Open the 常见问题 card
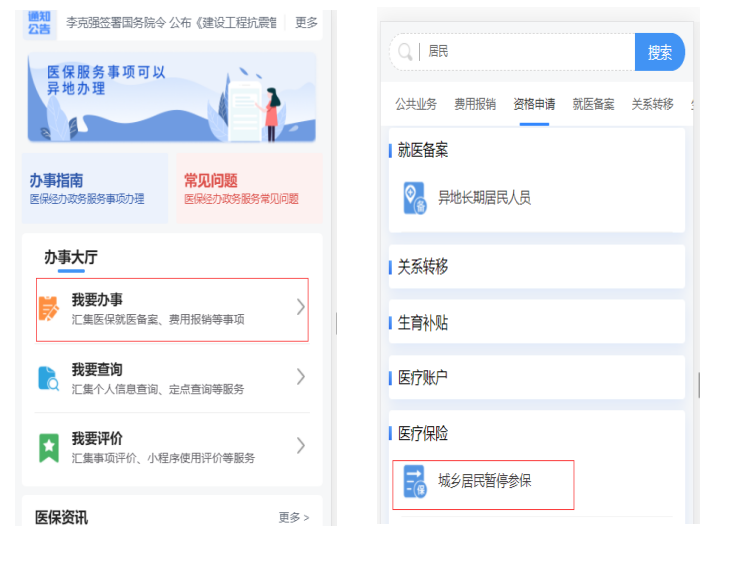742x566 pixels. (249, 188)
